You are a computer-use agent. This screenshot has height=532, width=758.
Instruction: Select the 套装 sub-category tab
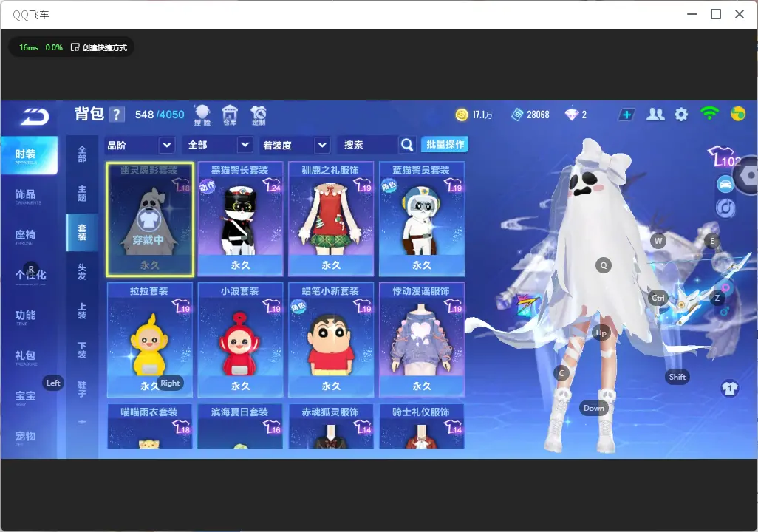82,232
